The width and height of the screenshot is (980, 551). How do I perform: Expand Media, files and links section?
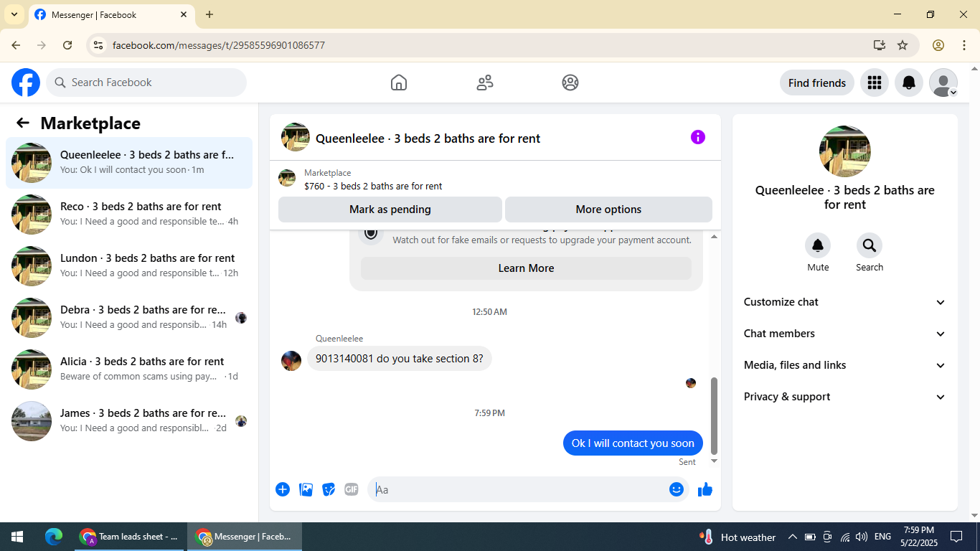(845, 365)
